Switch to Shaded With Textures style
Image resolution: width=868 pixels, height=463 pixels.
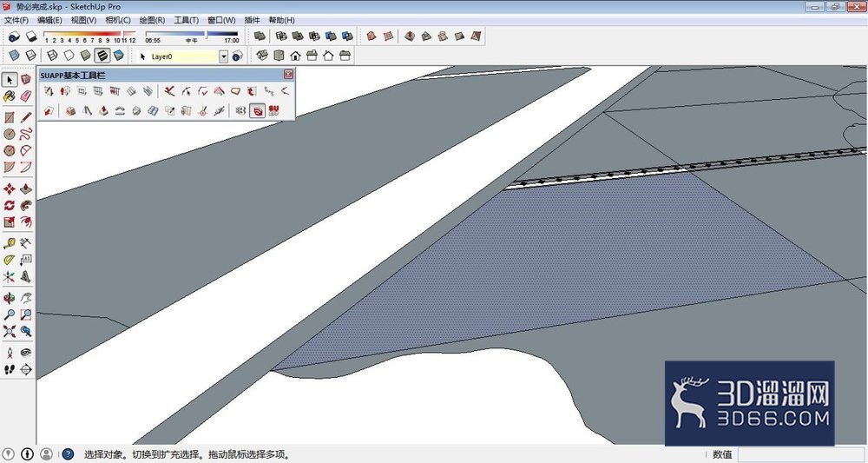point(102,56)
